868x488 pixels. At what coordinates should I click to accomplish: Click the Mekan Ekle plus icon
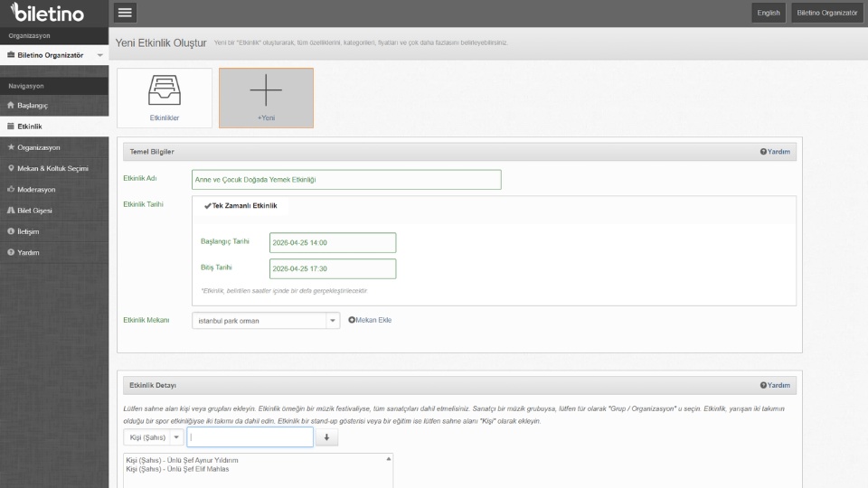pos(352,320)
